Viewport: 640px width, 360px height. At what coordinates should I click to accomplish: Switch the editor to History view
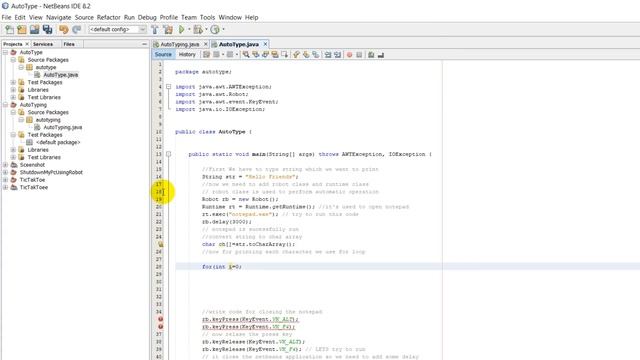click(x=187, y=54)
